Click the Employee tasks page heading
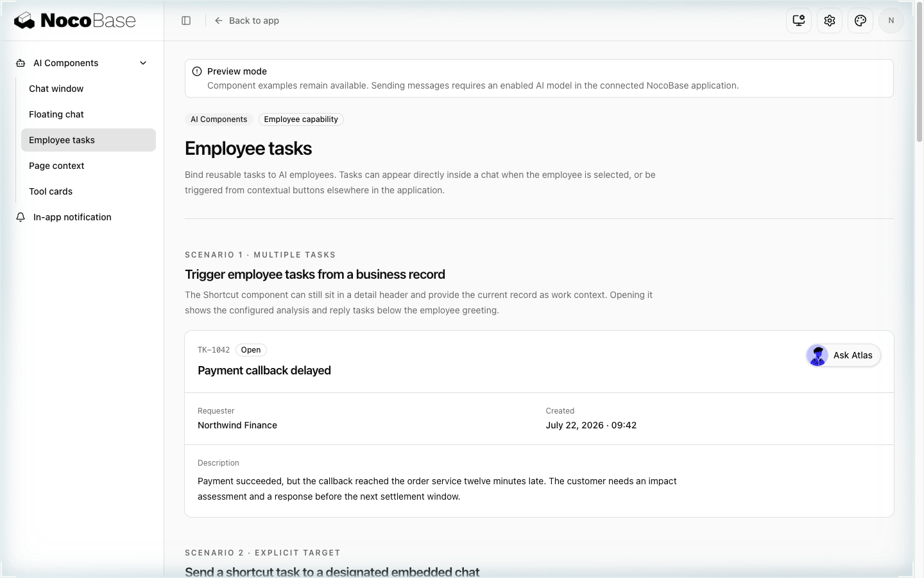The image size is (924, 578). (248, 148)
